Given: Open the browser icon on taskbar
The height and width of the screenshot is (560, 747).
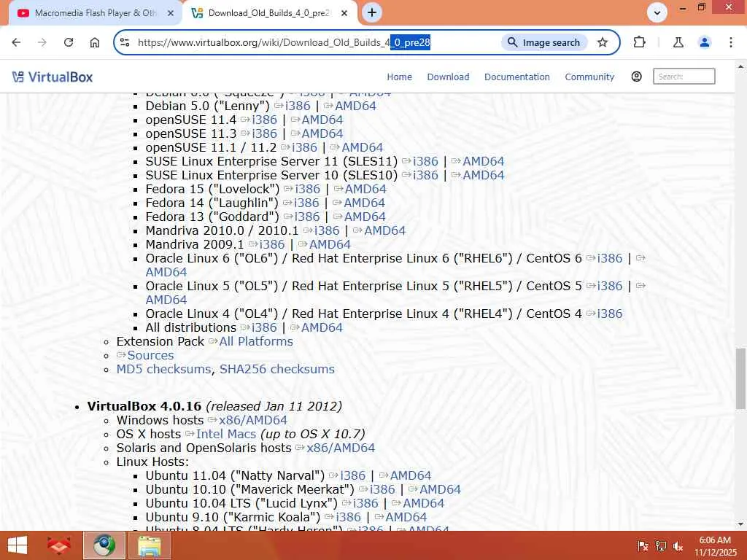Looking at the screenshot, I should click(x=104, y=545).
